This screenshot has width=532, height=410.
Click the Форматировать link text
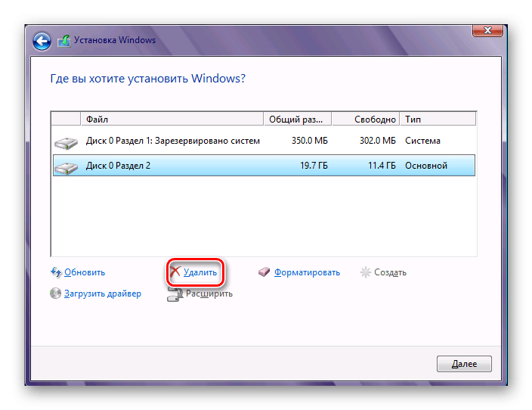click(307, 272)
